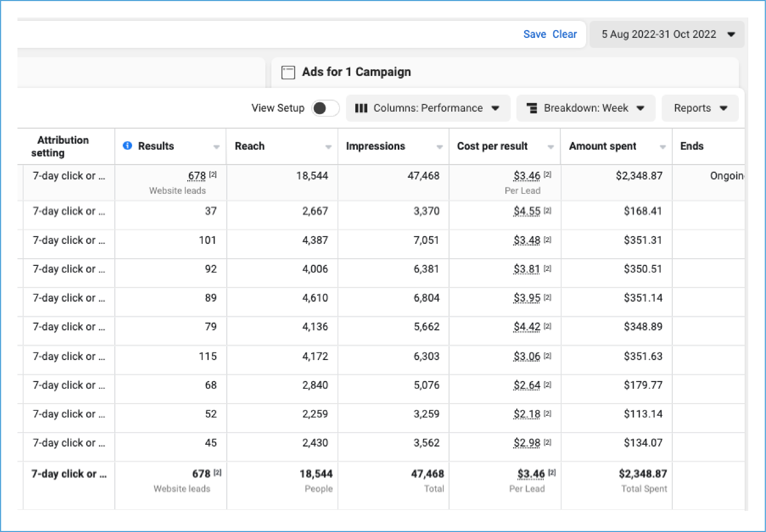Screen dimensions: 766x532
Task: Click the Ends column header
Action: [692, 146]
